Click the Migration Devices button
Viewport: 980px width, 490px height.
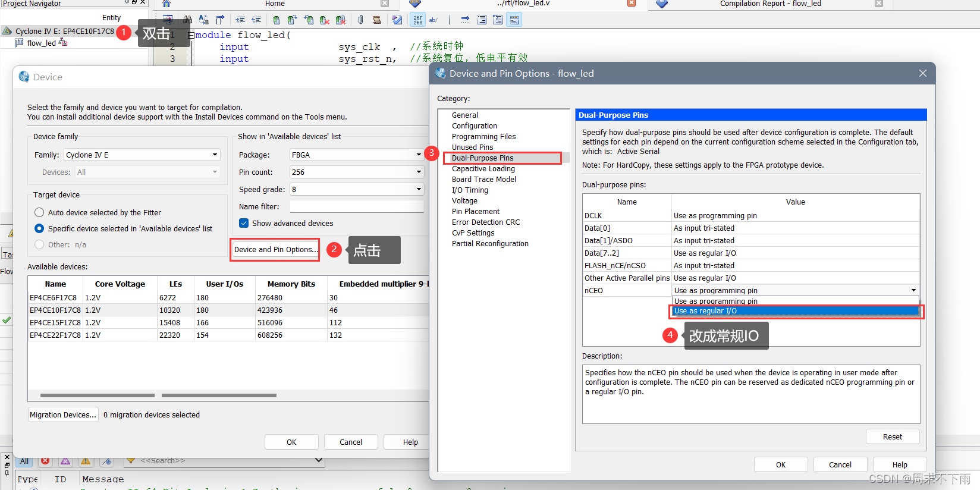pos(63,415)
